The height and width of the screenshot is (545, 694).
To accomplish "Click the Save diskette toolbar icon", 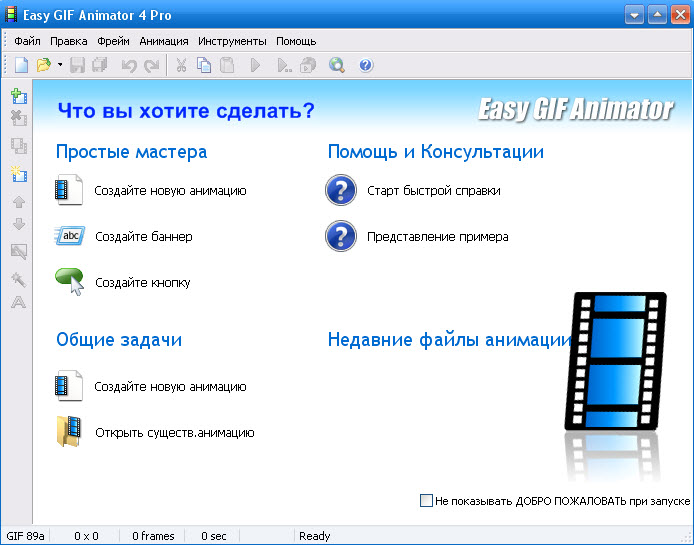I will pos(77,66).
